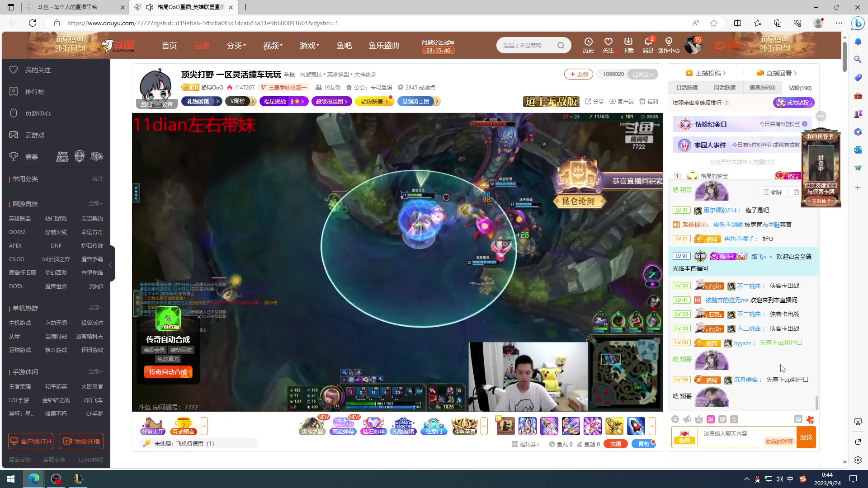Expand activity icons beside 互动预言
This screenshot has width=868, height=488.
[x=204, y=426]
